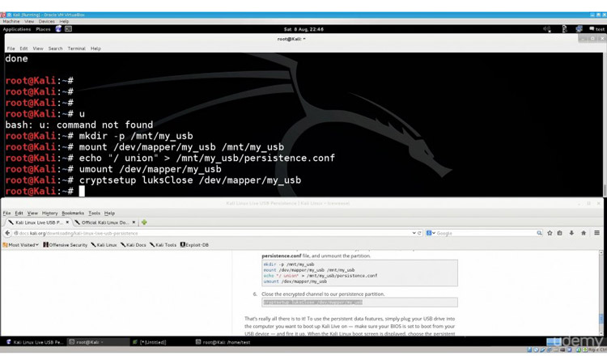Screen dimensions: 607x364
Task: Open the terminal's View menu
Action: click(38, 49)
